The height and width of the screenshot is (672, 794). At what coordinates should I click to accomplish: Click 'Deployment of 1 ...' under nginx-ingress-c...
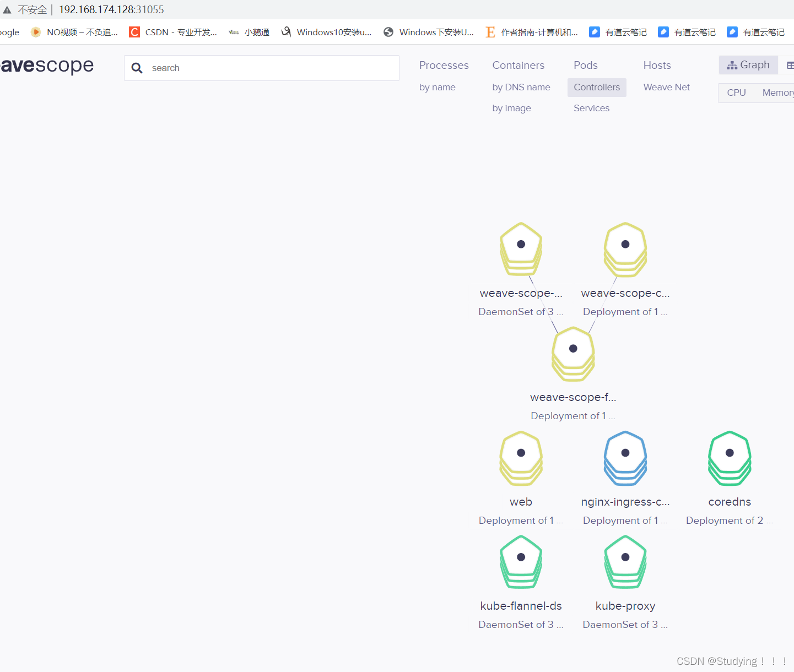(625, 521)
